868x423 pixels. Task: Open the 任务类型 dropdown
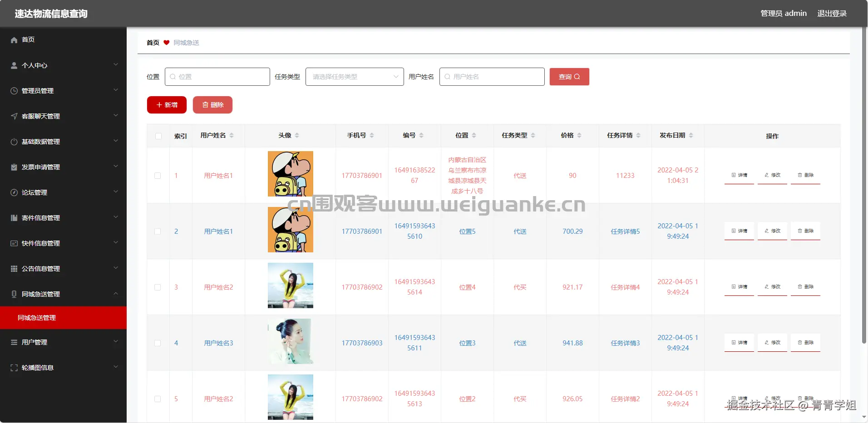tap(354, 76)
